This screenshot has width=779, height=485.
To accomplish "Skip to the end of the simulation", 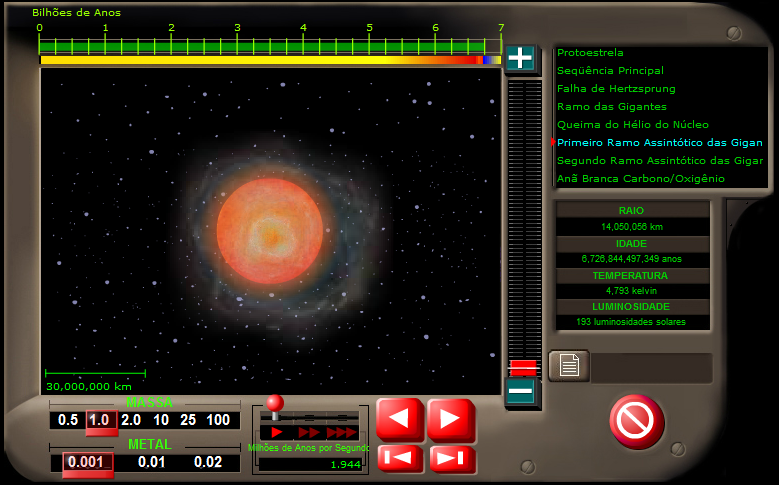I will pyautogui.click(x=451, y=459).
